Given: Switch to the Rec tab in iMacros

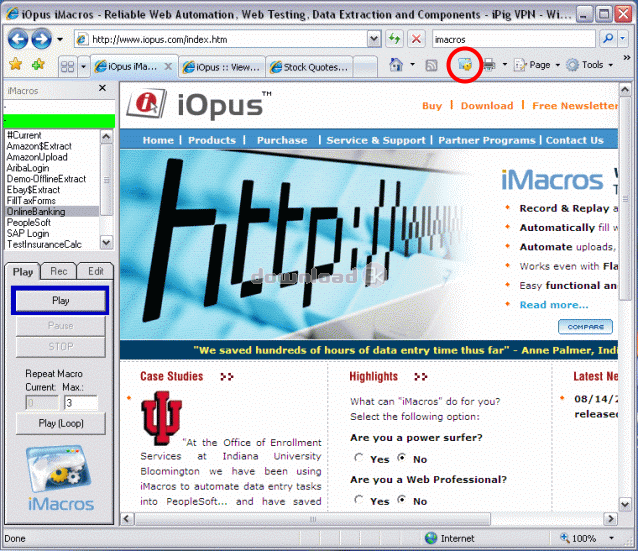Looking at the screenshot, I should [x=59, y=271].
